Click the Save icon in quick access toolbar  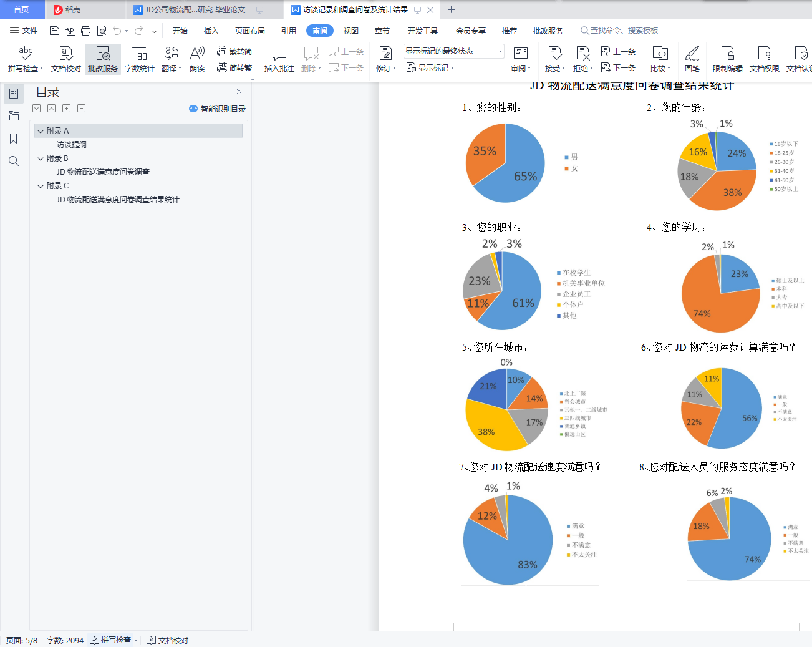[x=54, y=31]
